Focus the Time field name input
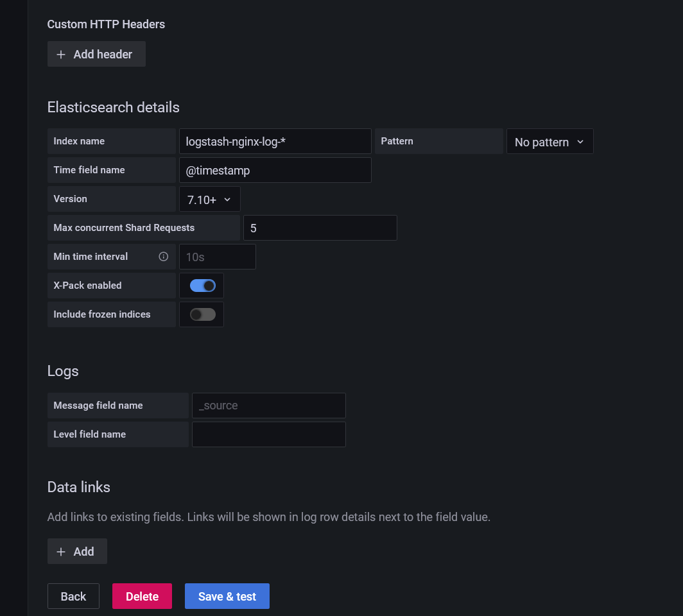 (275, 171)
